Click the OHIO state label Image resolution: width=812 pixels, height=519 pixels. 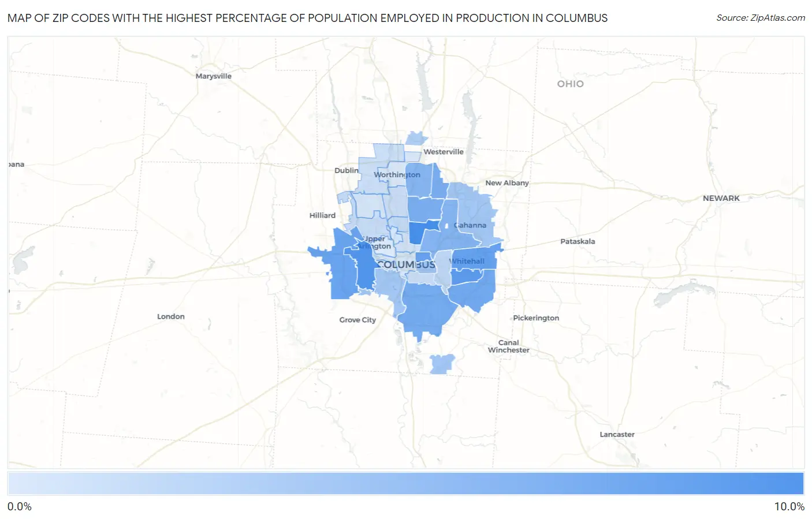570,84
